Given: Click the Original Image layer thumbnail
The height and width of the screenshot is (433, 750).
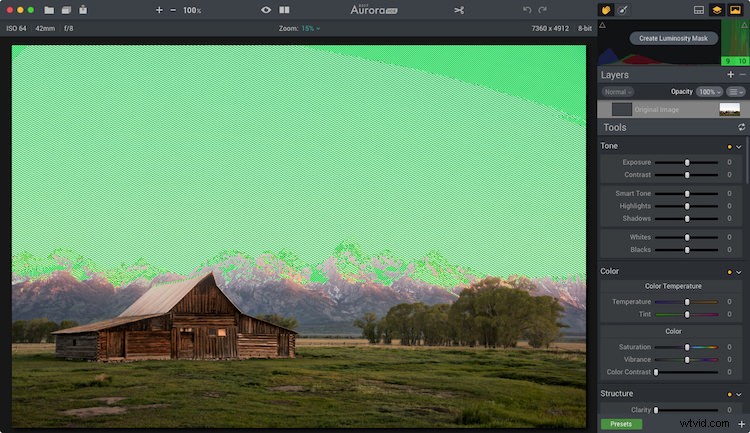Looking at the screenshot, I should point(729,110).
